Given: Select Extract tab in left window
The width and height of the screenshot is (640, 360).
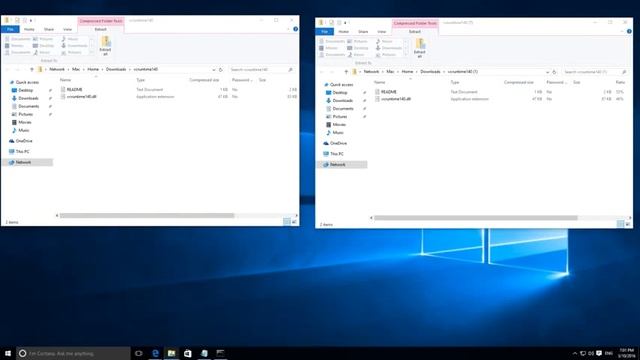Looking at the screenshot, I should [x=100, y=29].
